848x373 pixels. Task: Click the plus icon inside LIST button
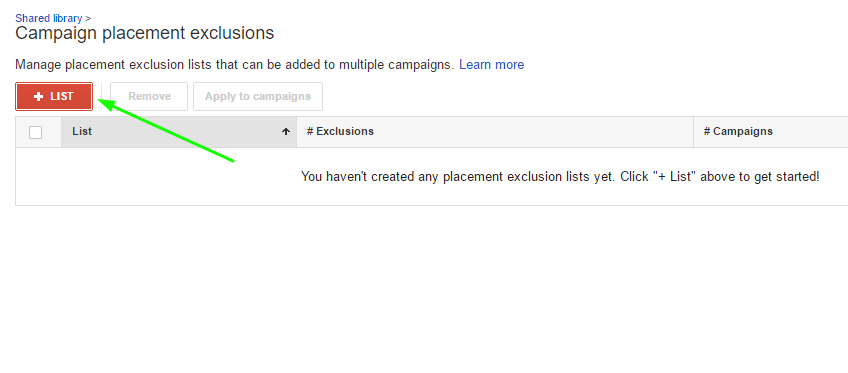click(38, 97)
